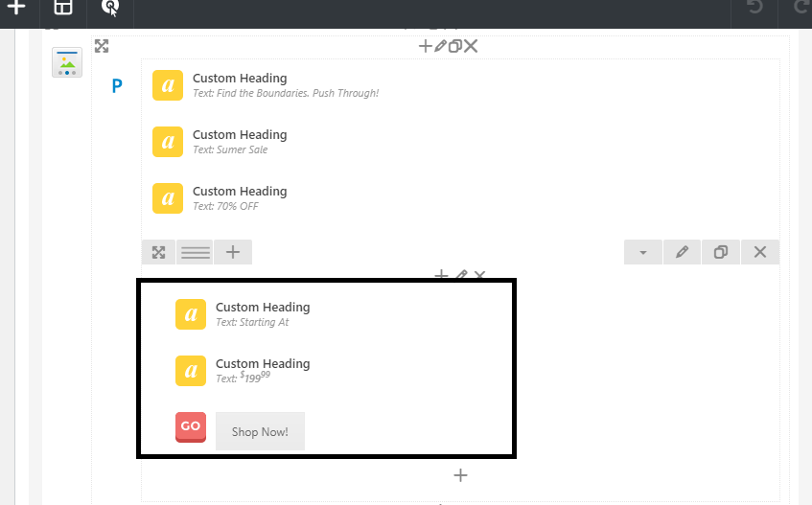Click the plus icon below Shop Now
The image size is (812, 505).
pos(460,475)
